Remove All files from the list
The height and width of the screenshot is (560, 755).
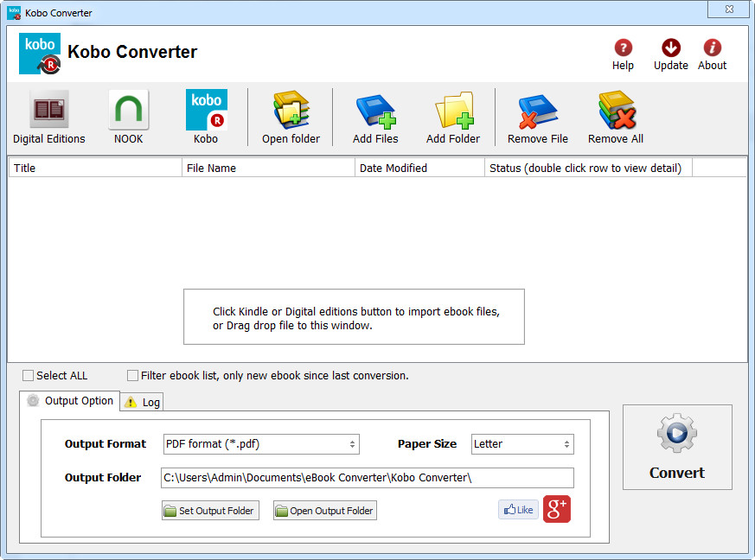pos(615,117)
